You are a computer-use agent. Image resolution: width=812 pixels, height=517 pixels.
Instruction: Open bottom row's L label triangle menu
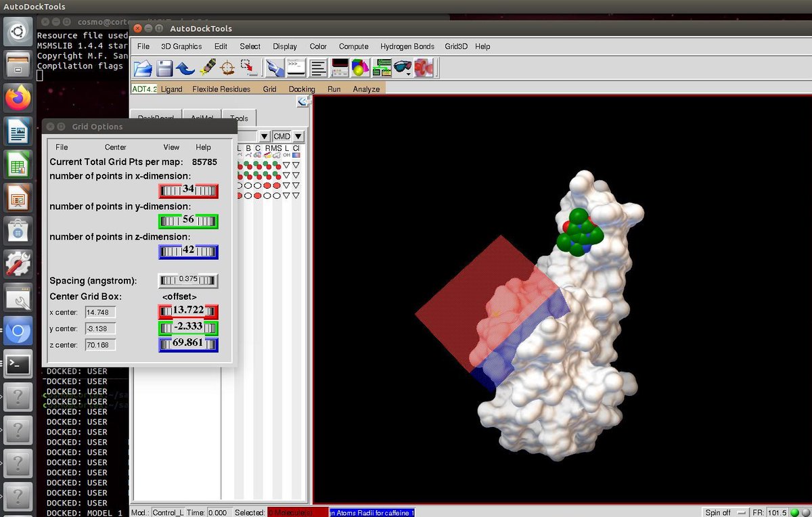(x=286, y=196)
